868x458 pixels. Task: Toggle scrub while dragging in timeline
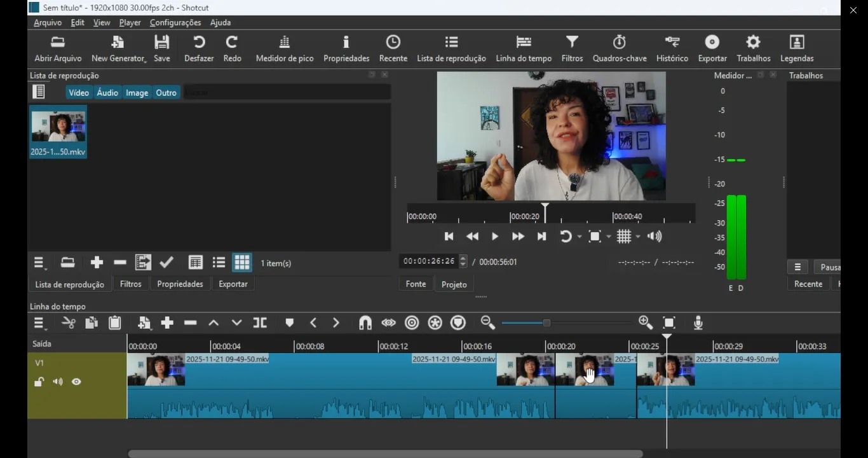click(388, 323)
